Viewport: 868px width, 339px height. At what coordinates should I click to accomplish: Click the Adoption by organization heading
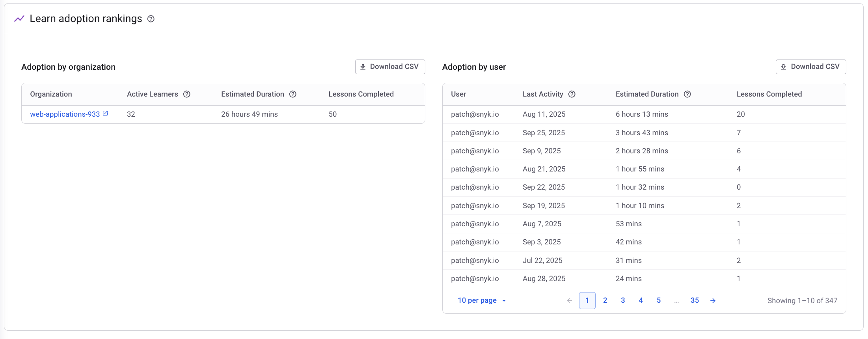click(68, 67)
